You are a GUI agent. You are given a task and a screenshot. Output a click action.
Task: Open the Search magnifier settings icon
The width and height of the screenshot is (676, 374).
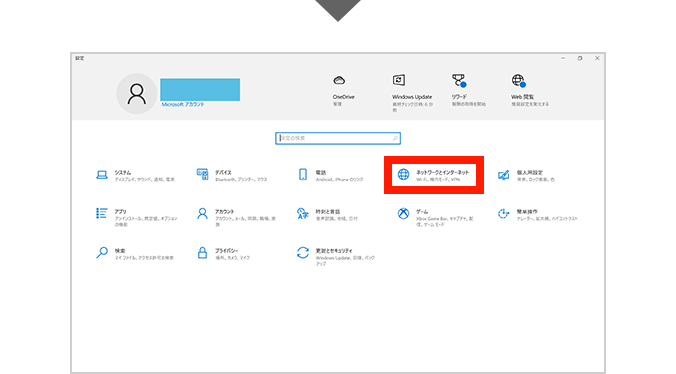point(102,252)
